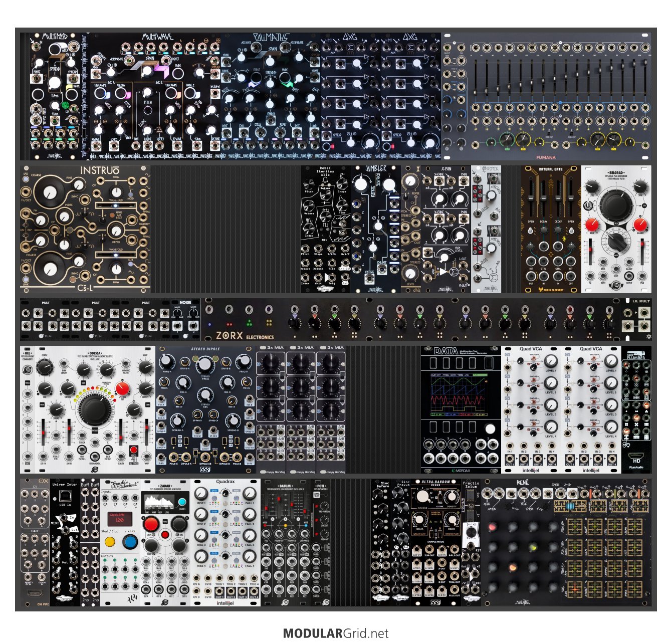Image resolution: width=672 pixels, height=644 pixels.
Task: Click the Divisor knob on Ultra-Random Redux
Action: point(423,497)
